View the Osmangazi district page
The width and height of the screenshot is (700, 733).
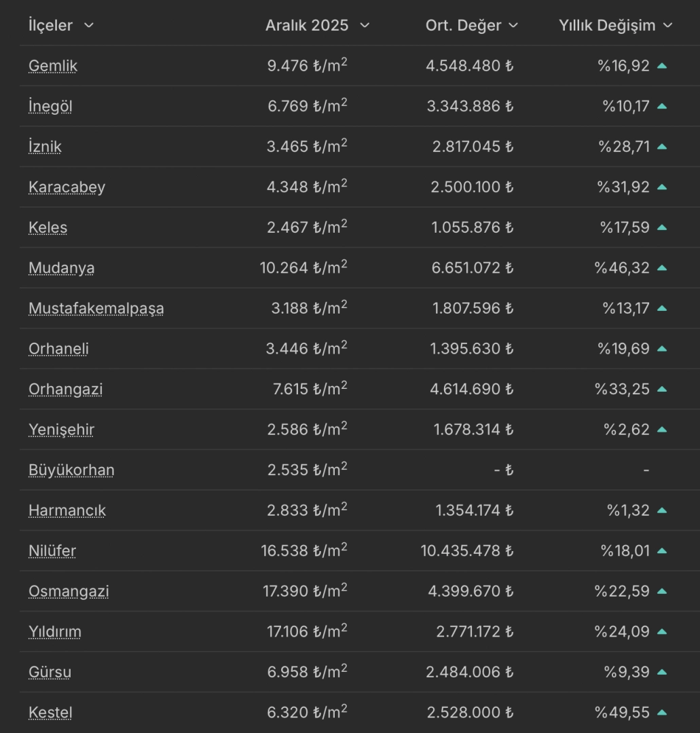click(x=69, y=591)
